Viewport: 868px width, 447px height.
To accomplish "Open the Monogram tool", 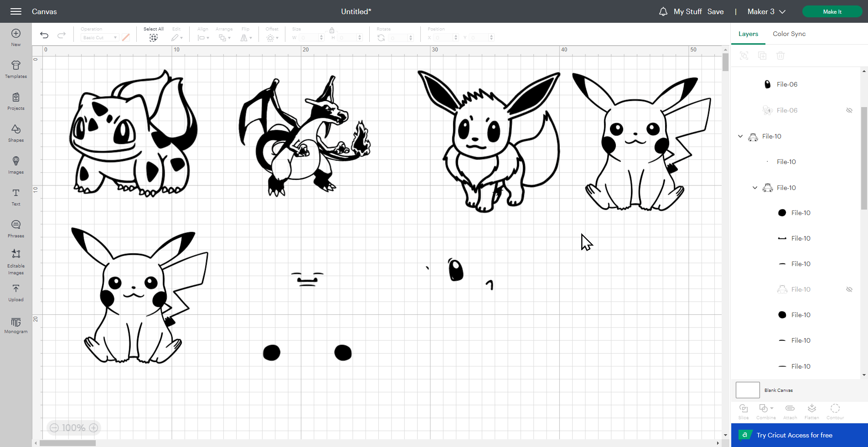I will click(x=16, y=325).
